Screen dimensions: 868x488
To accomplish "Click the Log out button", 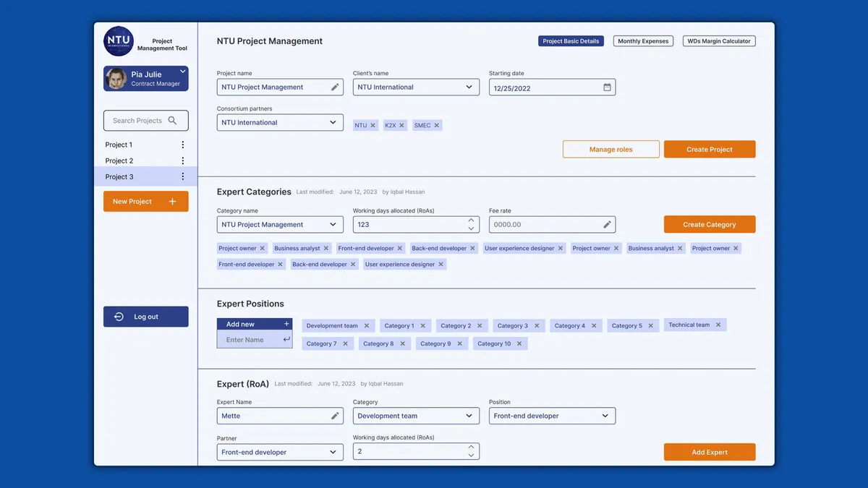I will (146, 317).
